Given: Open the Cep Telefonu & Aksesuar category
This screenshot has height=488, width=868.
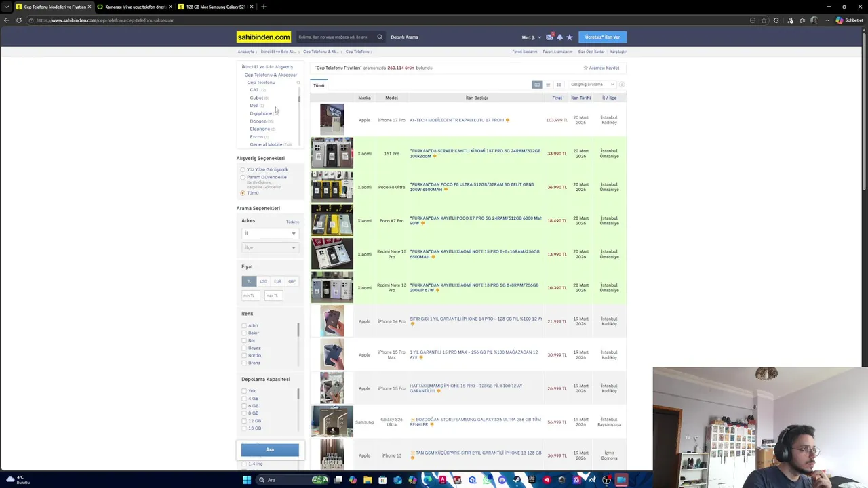Looking at the screenshot, I should tap(271, 75).
